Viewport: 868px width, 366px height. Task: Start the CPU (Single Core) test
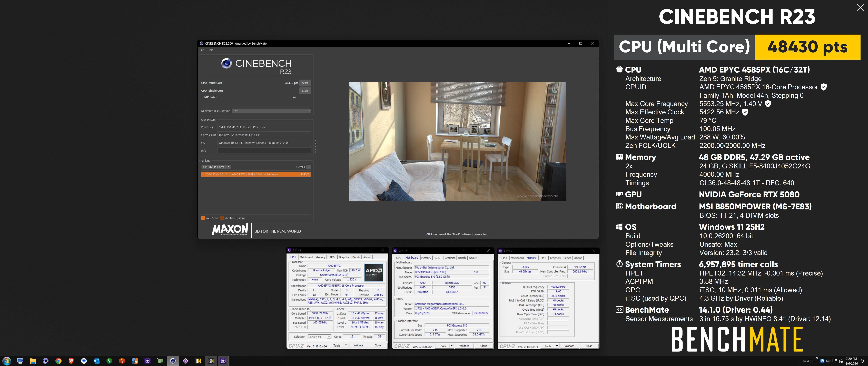pos(305,91)
